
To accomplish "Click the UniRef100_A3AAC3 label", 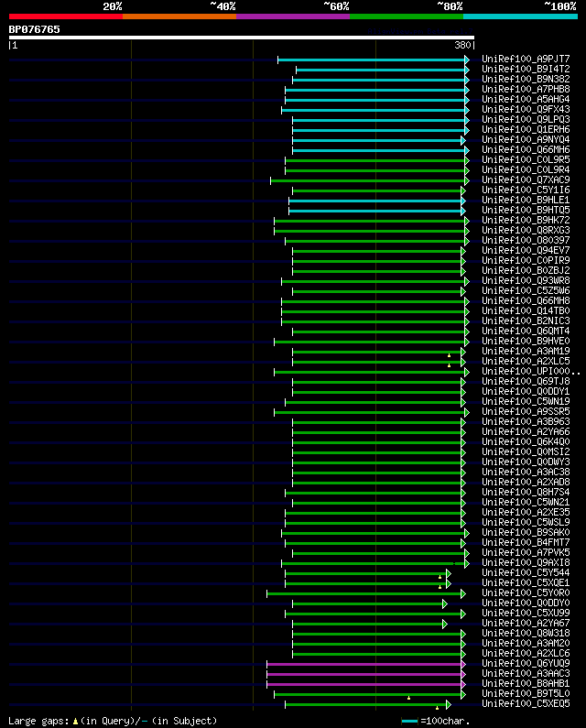I will [x=526, y=673].
